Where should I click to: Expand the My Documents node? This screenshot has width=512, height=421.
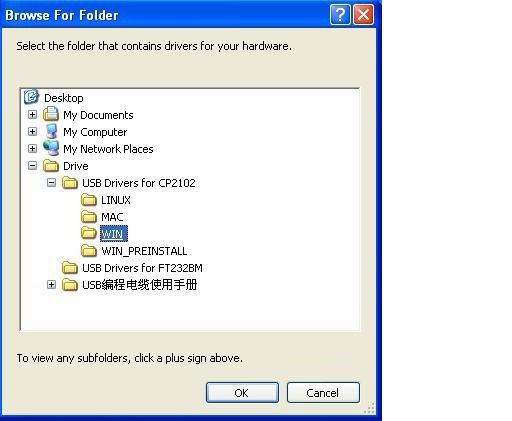(32, 115)
